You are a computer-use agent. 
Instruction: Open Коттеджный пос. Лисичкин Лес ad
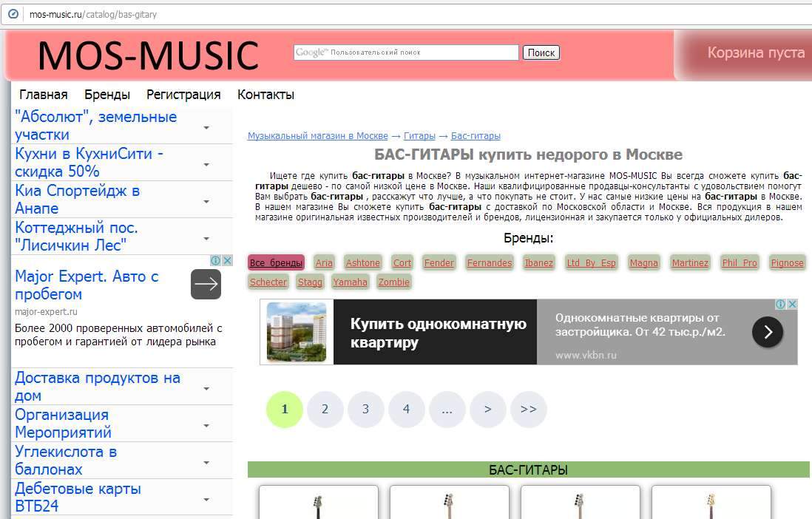pyautogui.click(x=76, y=236)
